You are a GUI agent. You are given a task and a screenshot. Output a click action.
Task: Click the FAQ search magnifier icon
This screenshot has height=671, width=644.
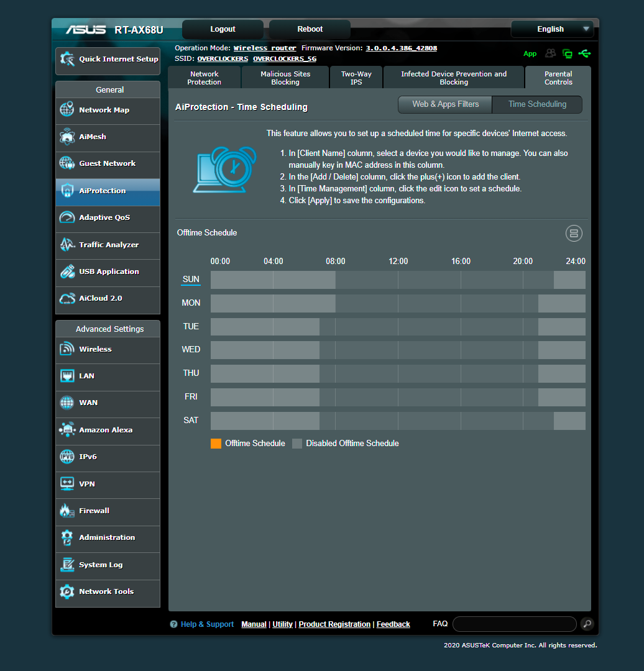pyautogui.click(x=587, y=624)
